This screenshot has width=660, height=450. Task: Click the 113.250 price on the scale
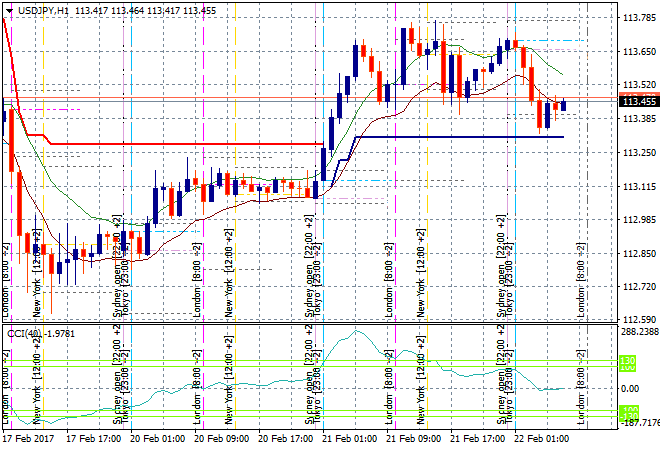[x=638, y=152]
